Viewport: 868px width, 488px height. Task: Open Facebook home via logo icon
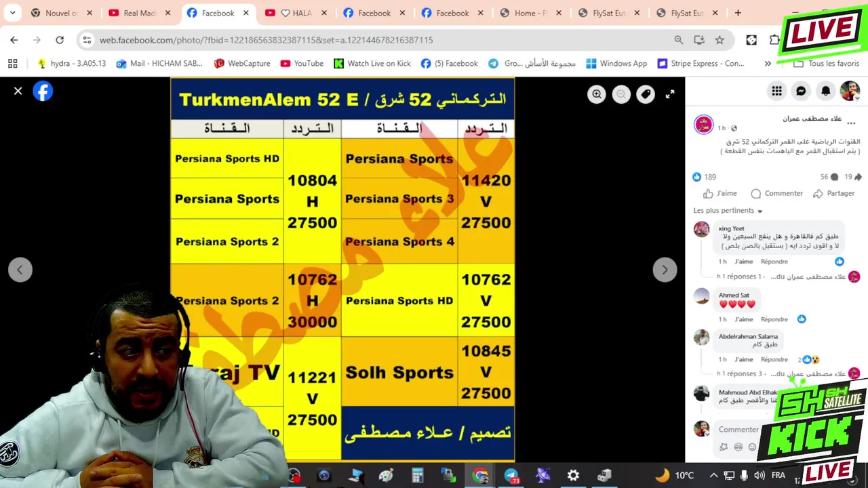click(43, 91)
